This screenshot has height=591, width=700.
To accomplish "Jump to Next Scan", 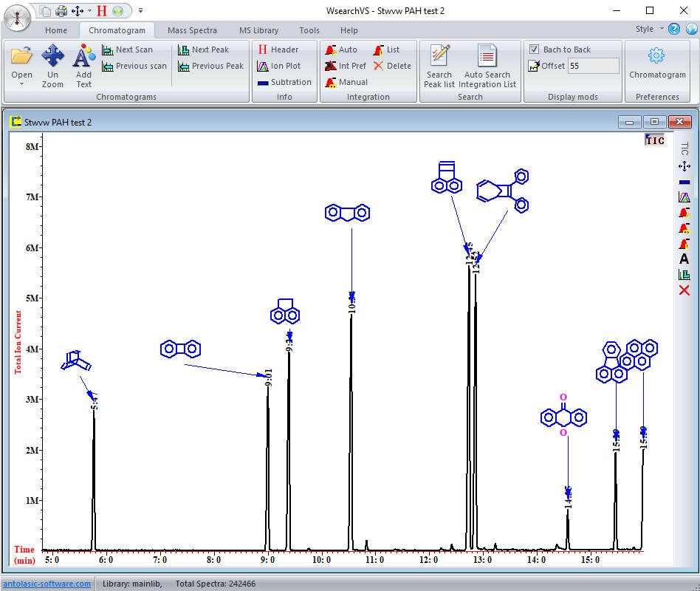I will pos(127,49).
